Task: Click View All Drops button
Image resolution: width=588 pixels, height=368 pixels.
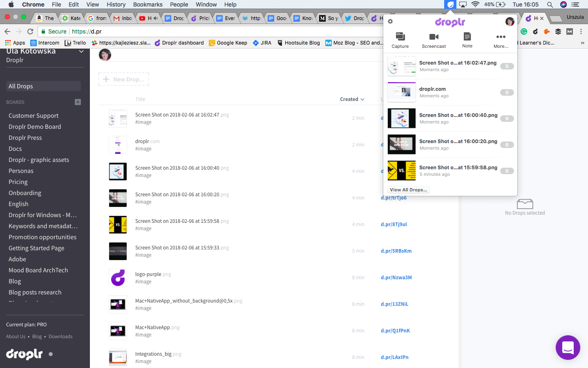Action: point(409,190)
